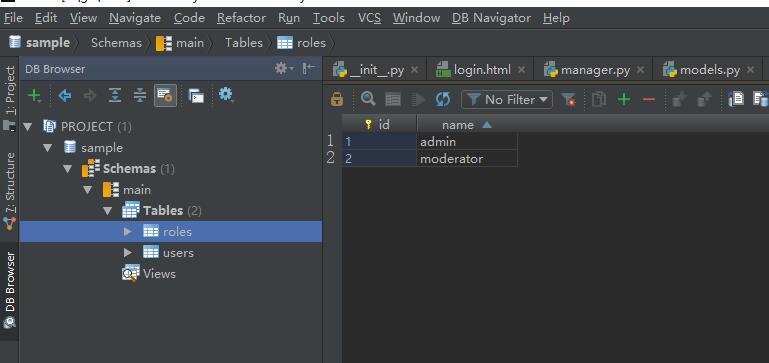
Task: Expand the users table node
Action: click(x=128, y=253)
